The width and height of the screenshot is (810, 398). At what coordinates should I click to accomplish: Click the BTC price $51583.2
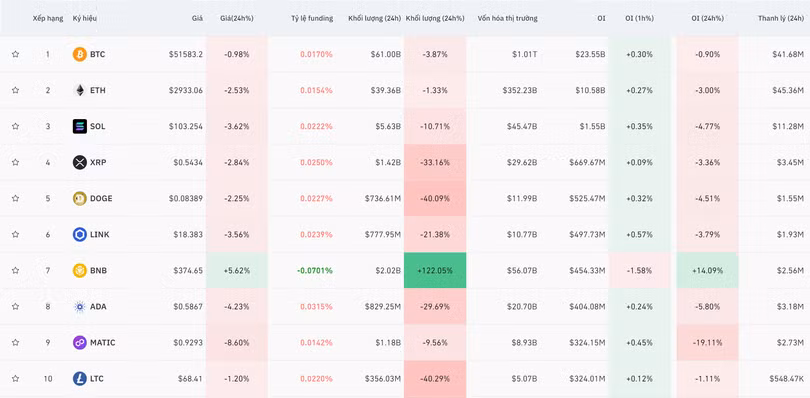coord(186,54)
